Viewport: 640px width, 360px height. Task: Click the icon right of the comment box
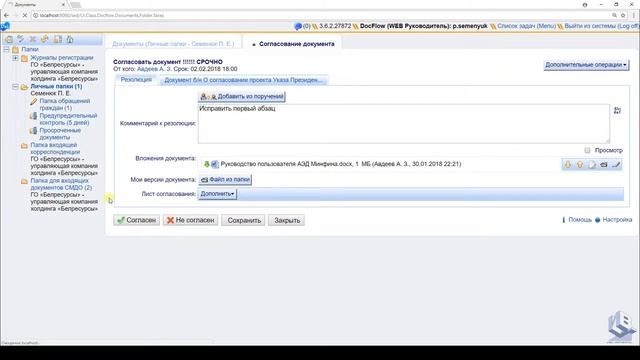coord(617,110)
